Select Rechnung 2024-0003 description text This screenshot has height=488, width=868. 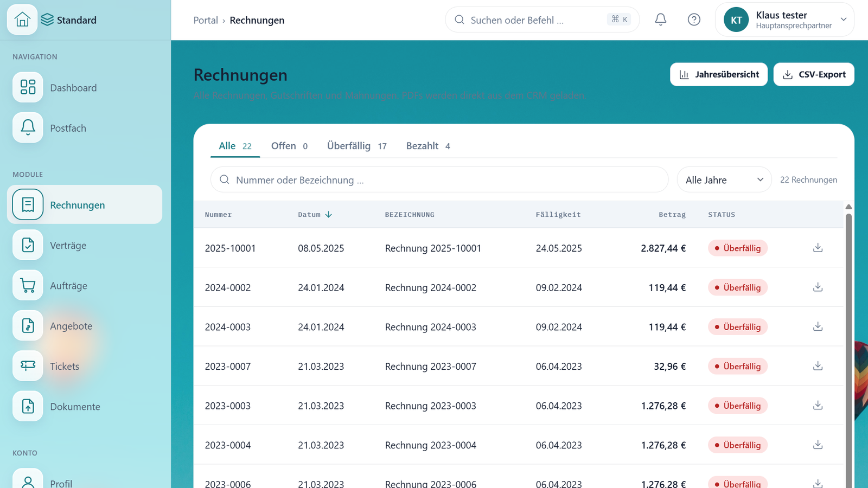(x=431, y=327)
